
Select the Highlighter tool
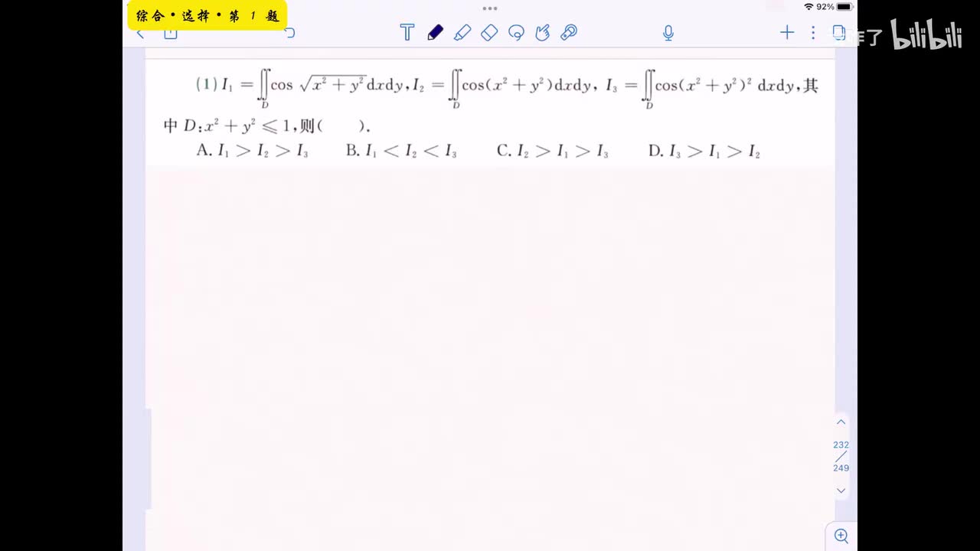[x=462, y=32]
